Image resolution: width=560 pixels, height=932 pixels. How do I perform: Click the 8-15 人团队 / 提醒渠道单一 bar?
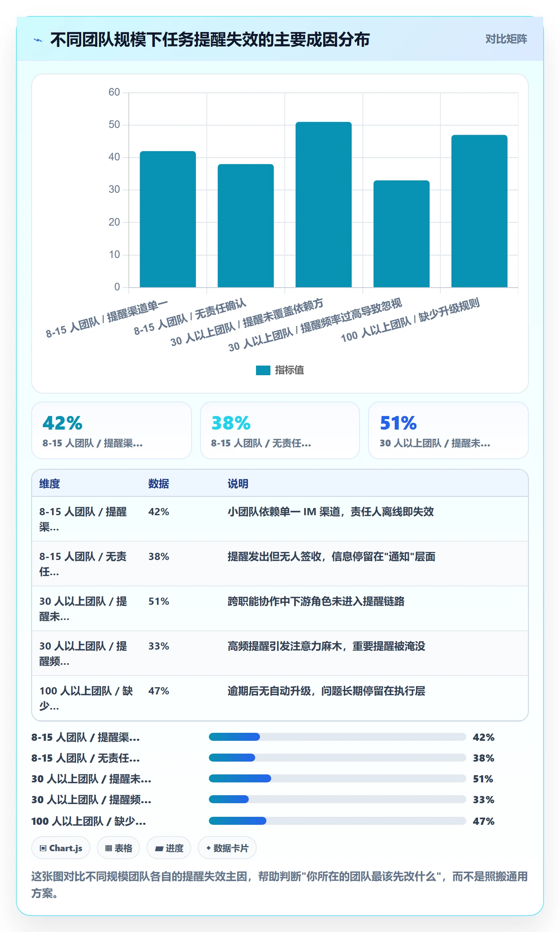click(168, 219)
